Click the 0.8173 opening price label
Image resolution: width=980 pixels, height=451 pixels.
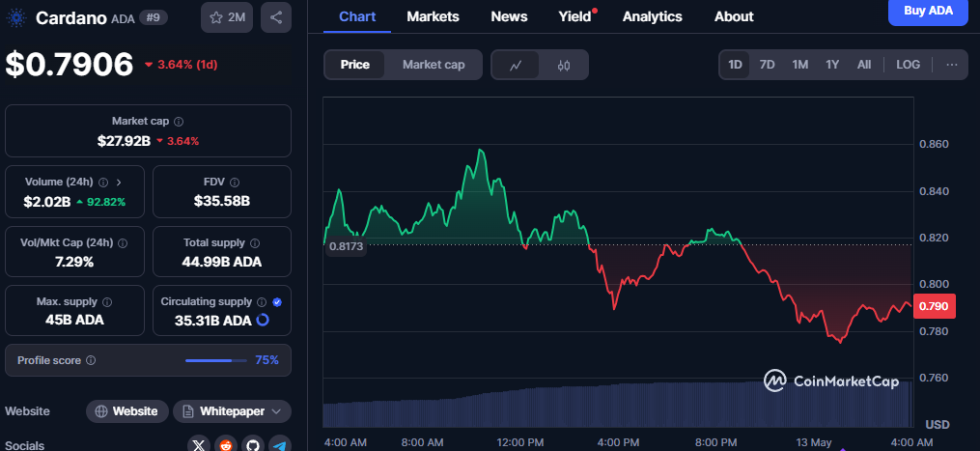[x=346, y=246]
